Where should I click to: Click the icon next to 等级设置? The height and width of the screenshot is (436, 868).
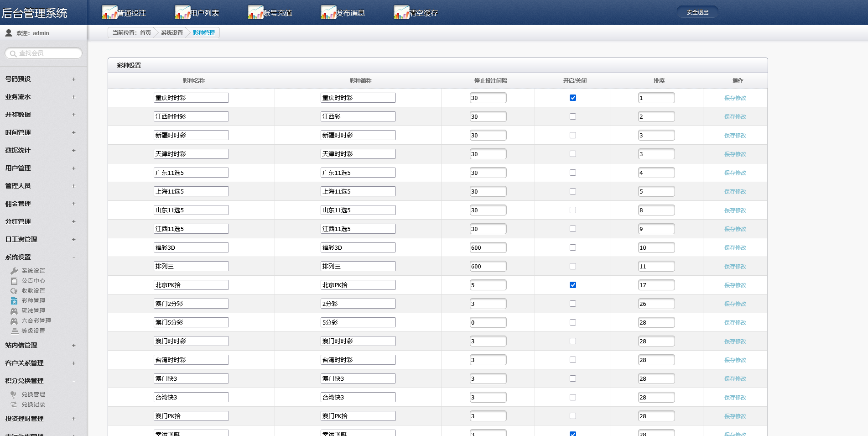click(x=14, y=331)
